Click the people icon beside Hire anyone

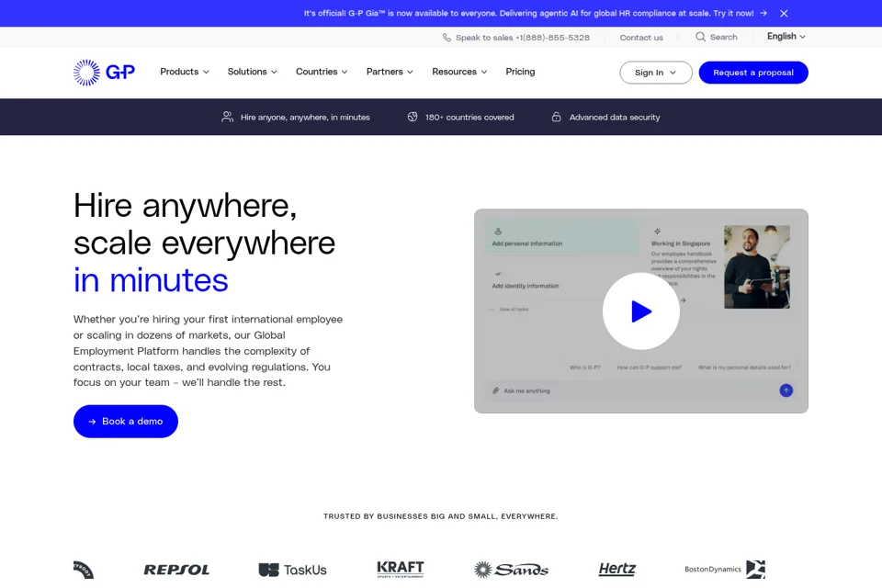(x=227, y=117)
